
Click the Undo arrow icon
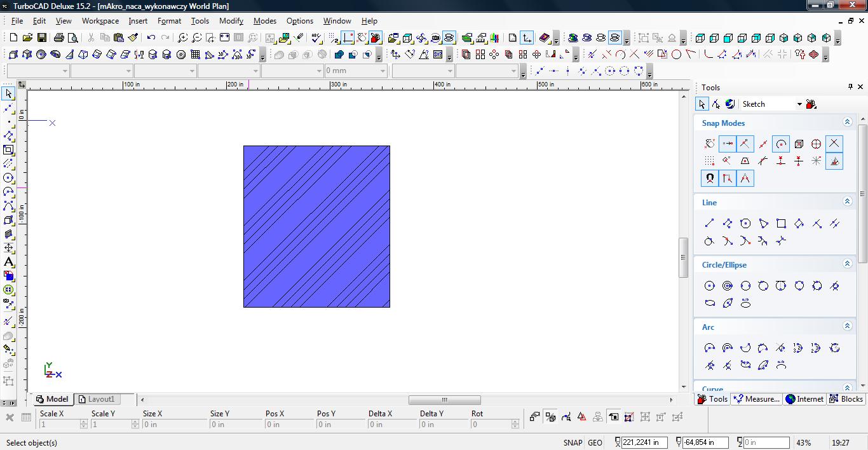click(x=151, y=38)
